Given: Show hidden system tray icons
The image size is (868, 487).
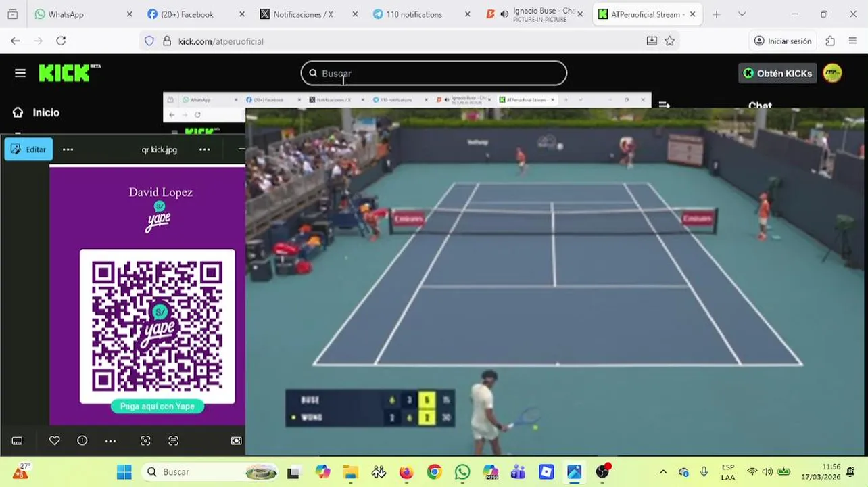Looking at the screenshot, I should pyautogui.click(x=663, y=472).
